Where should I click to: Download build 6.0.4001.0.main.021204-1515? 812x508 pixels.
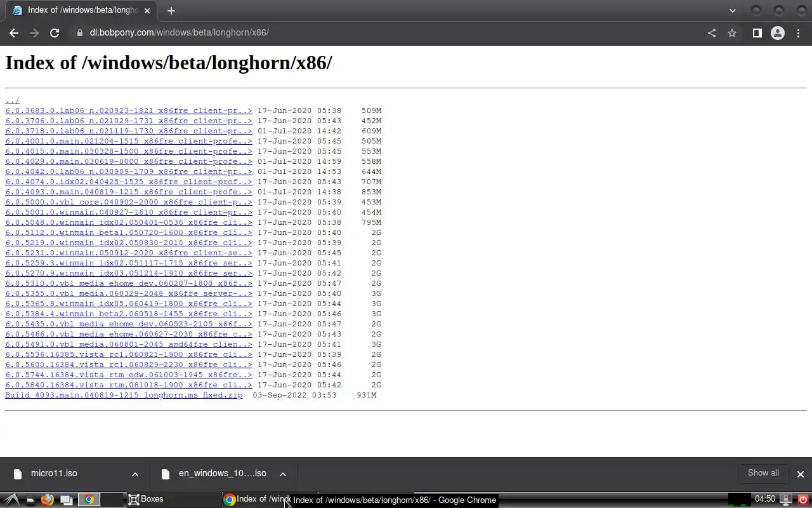tap(129, 141)
